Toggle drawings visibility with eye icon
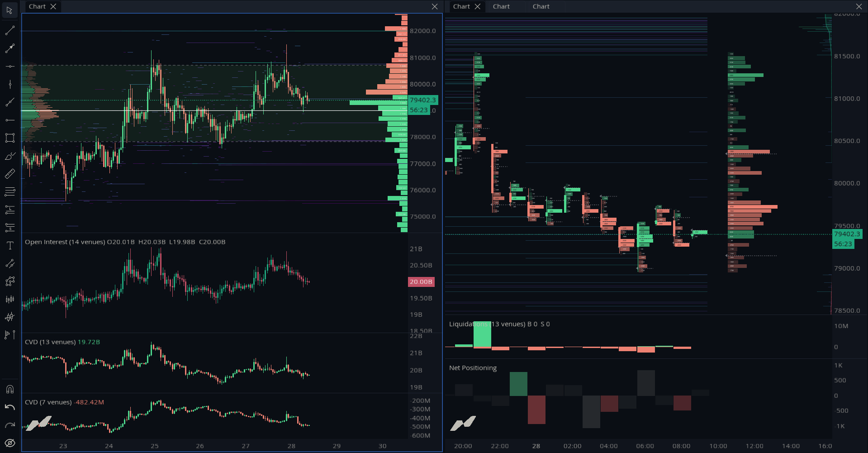 pos(9,443)
